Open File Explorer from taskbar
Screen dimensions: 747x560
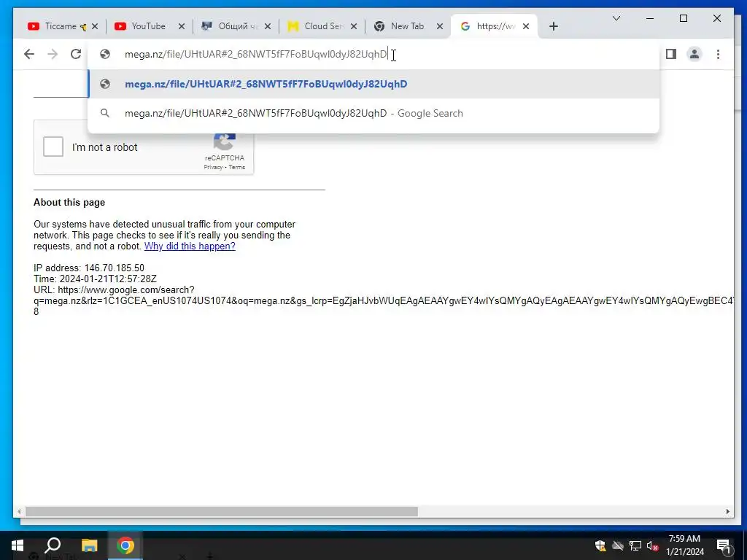[x=89, y=545]
